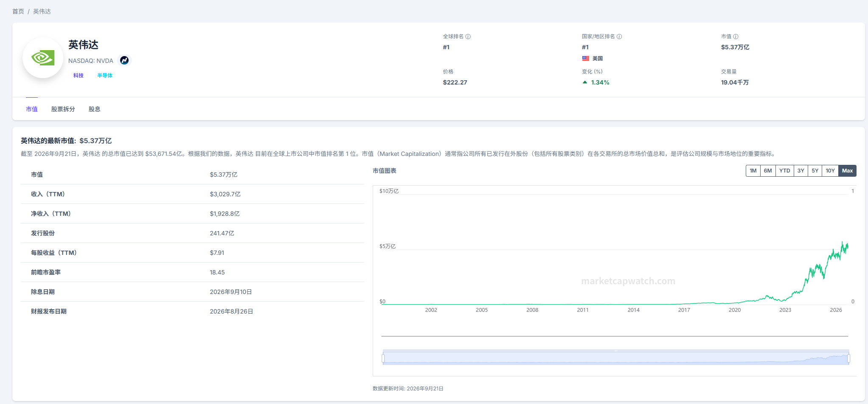Click the 英伟达的最新市值 heading
This screenshot has height=404, width=868.
(48, 141)
